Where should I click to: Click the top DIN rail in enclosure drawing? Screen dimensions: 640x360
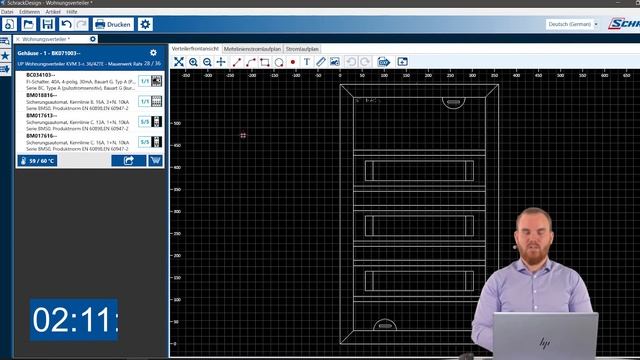(x=419, y=170)
